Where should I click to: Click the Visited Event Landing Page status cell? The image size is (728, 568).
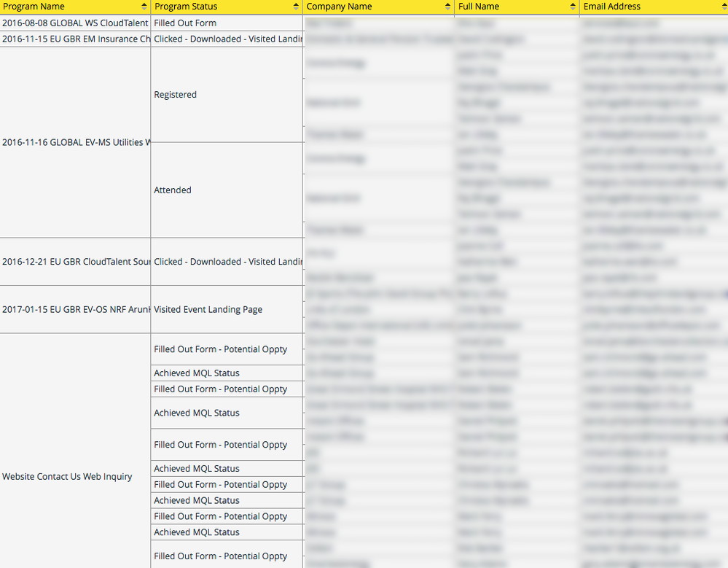pos(208,309)
